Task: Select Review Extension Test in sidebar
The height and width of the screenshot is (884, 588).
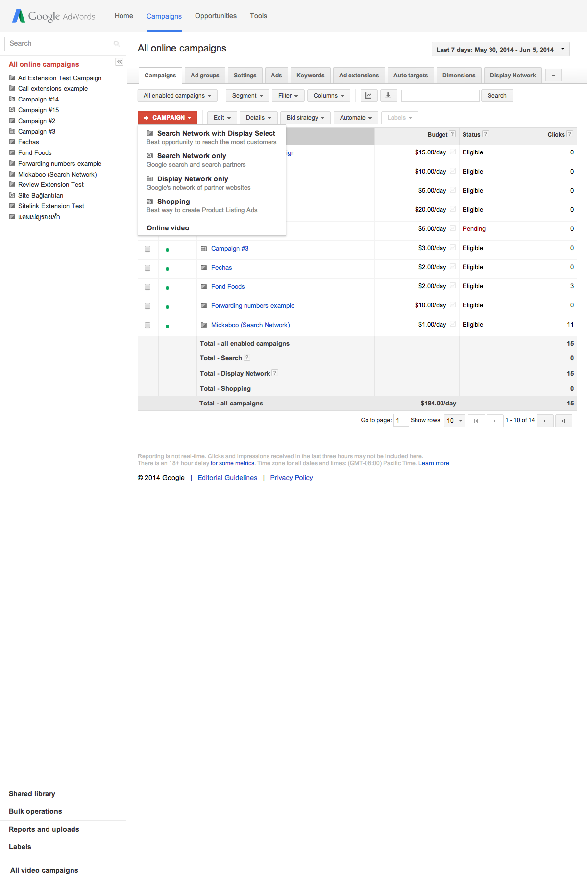Action: pos(51,185)
